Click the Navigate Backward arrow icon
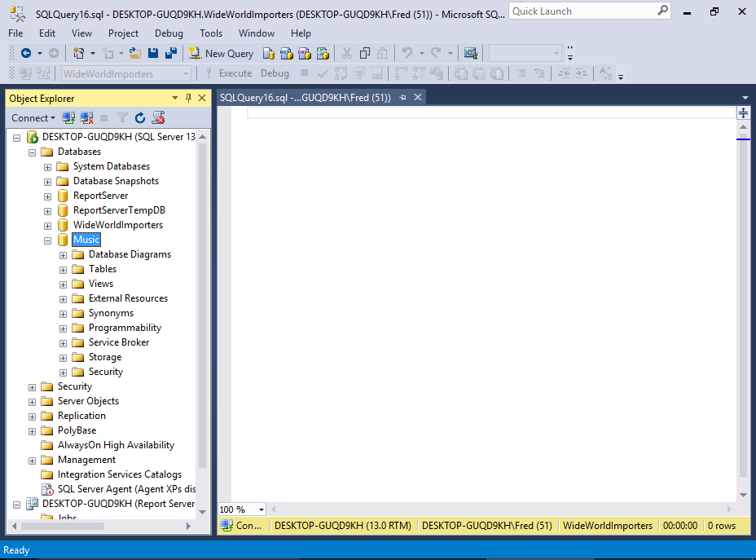The height and width of the screenshot is (560, 756). click(26, 53)
